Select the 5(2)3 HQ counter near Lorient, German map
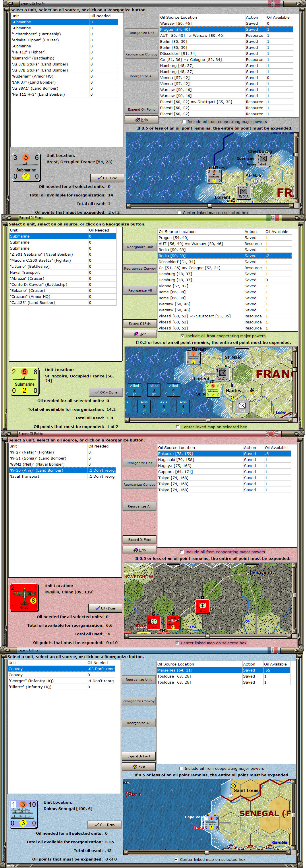The height and width of the screenshot is (868, 306). click(243, 192)
